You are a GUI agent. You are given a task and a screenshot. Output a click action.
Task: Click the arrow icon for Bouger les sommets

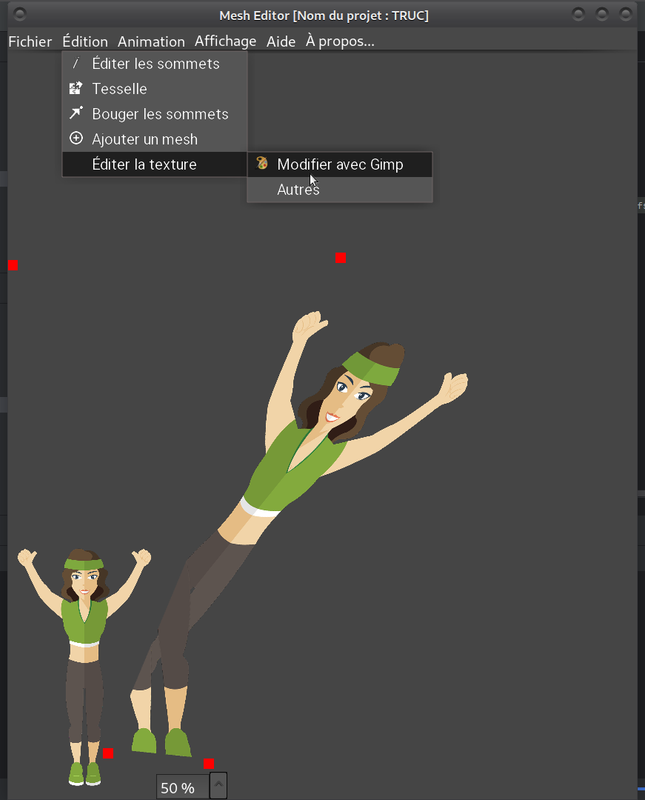(x=76, y=113)
